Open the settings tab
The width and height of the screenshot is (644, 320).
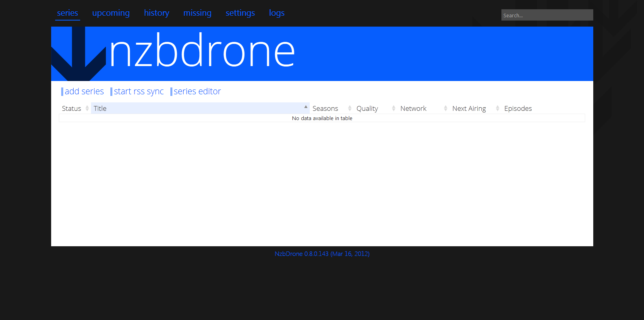pyautogui.click(x=240, y=13)
